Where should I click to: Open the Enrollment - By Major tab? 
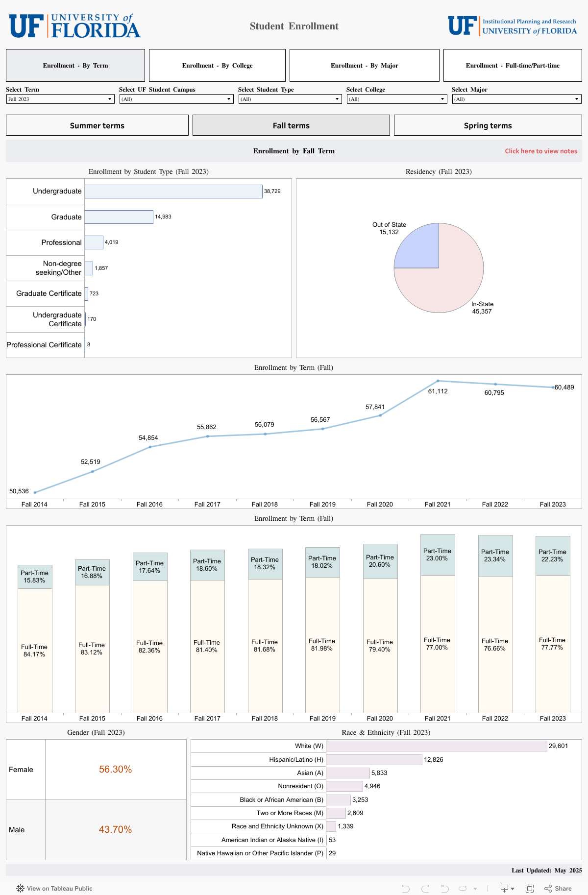364,65
